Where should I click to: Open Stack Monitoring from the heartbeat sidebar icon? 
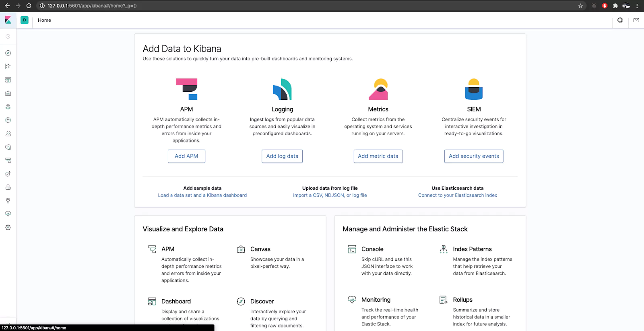coord(8,214)
